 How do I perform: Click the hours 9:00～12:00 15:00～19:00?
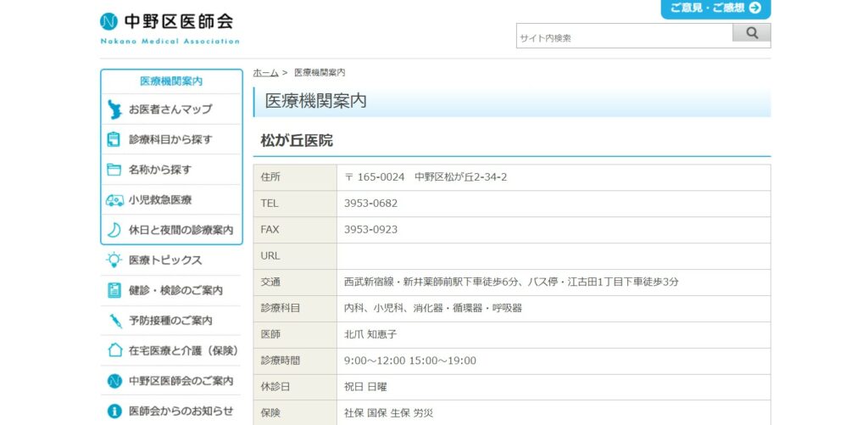coord(410,361)
